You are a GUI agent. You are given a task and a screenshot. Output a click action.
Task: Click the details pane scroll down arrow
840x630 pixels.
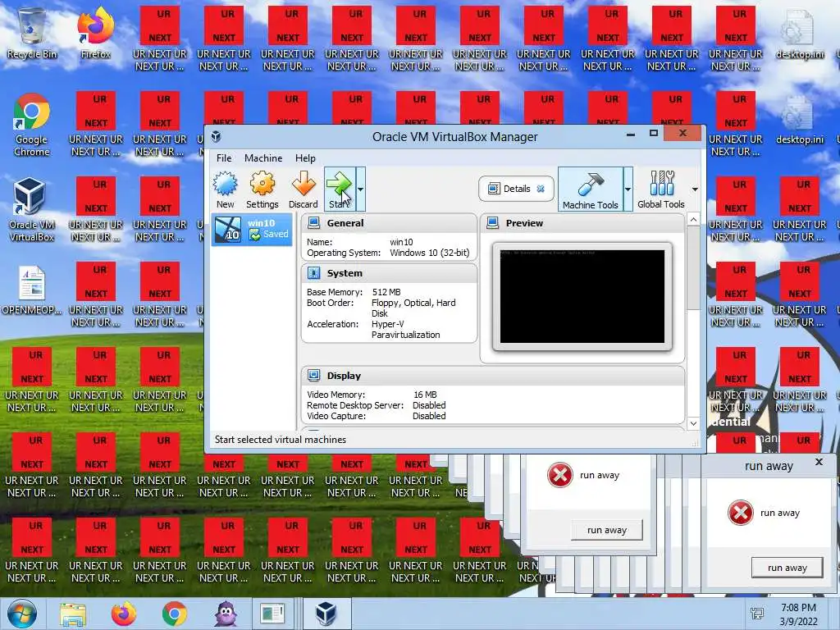[693, 423]
